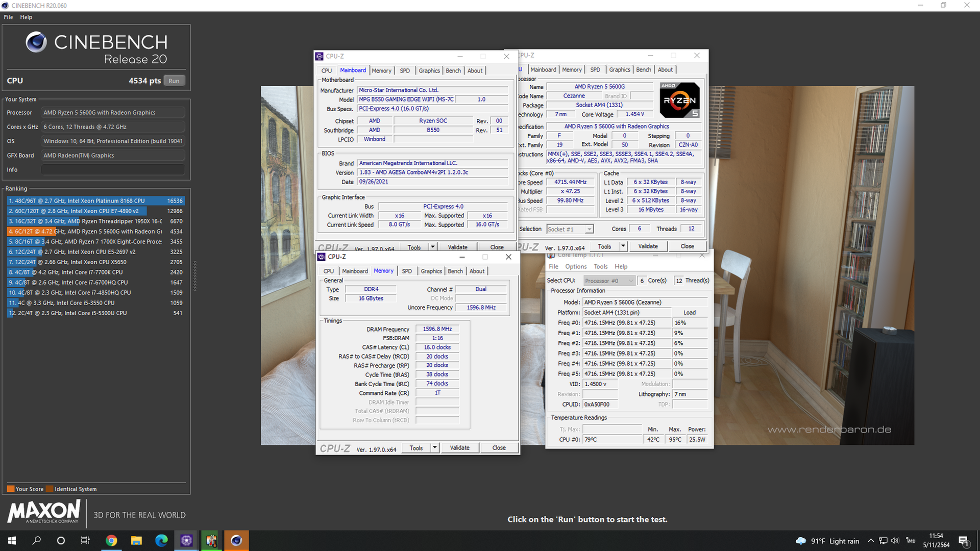
Task: Click Validate in CPU-Z Mainboard window
Action: click(457, 247)
